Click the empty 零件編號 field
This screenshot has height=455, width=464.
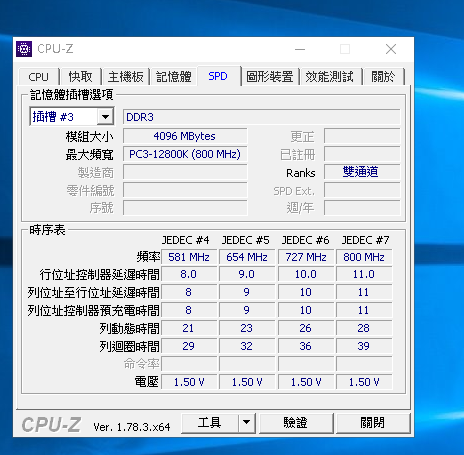pyautogui.click(x=185, y=190)
